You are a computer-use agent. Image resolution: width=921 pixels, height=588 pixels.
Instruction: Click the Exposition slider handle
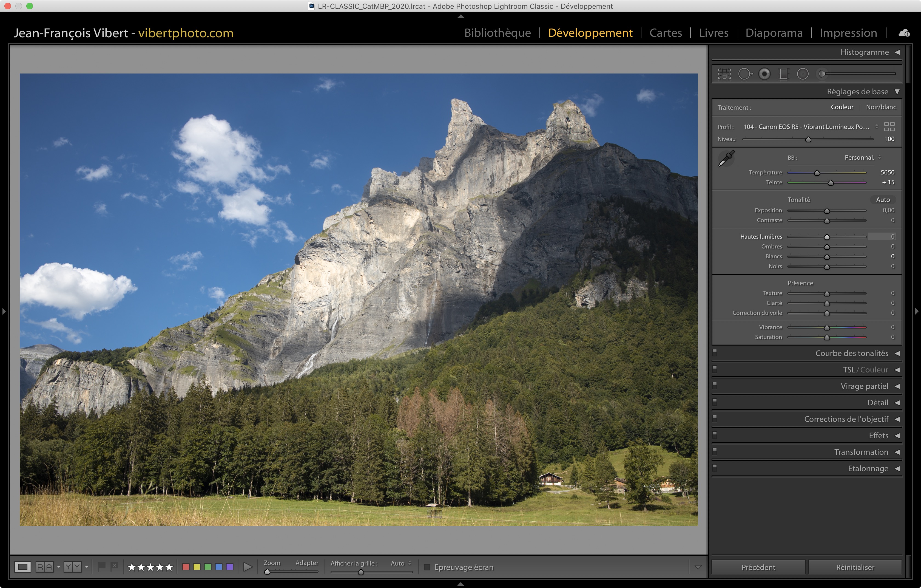pos(826,211)
